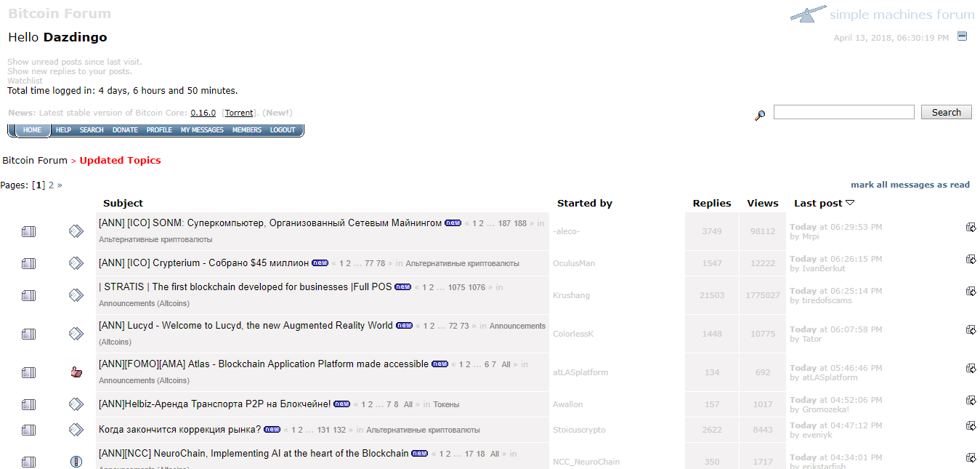Click new badge on SONM topic
980x469 pixels.
(x=453, y=223)
